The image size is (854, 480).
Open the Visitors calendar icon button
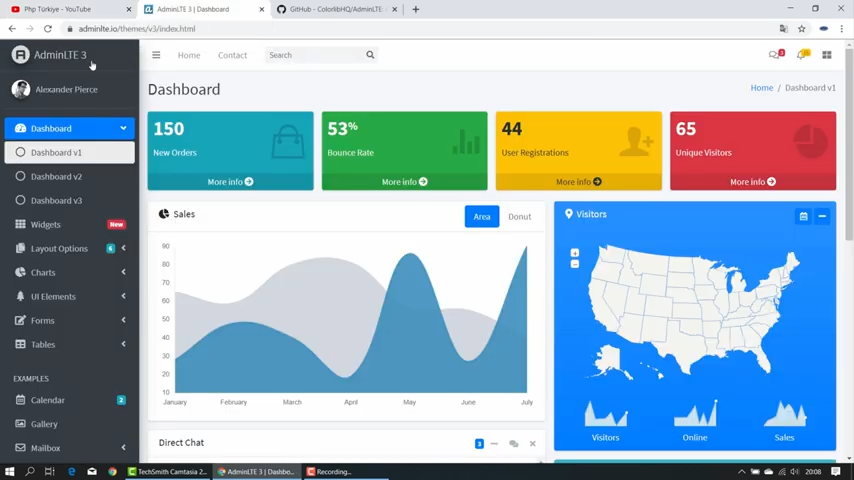(803, 216)
